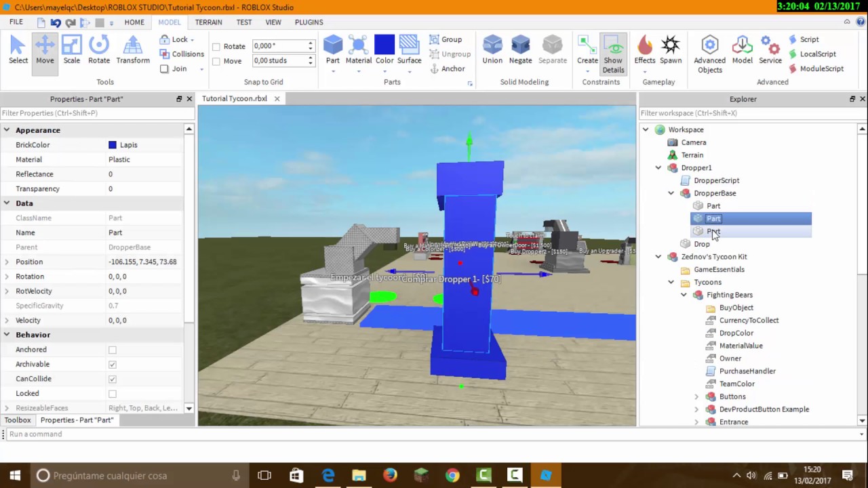Insert a new Part

(x=332, y=51)
